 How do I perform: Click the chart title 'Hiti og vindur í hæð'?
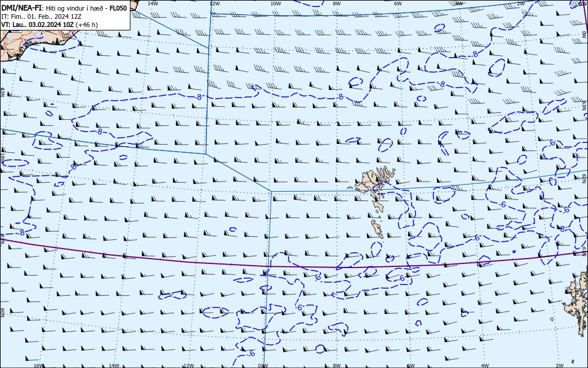[x=76, y=8]
